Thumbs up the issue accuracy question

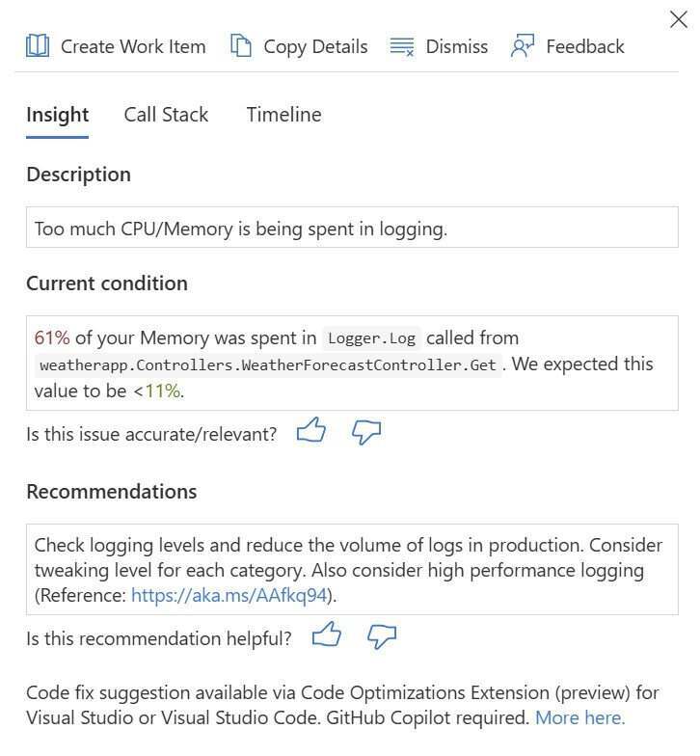click(310, 431)
